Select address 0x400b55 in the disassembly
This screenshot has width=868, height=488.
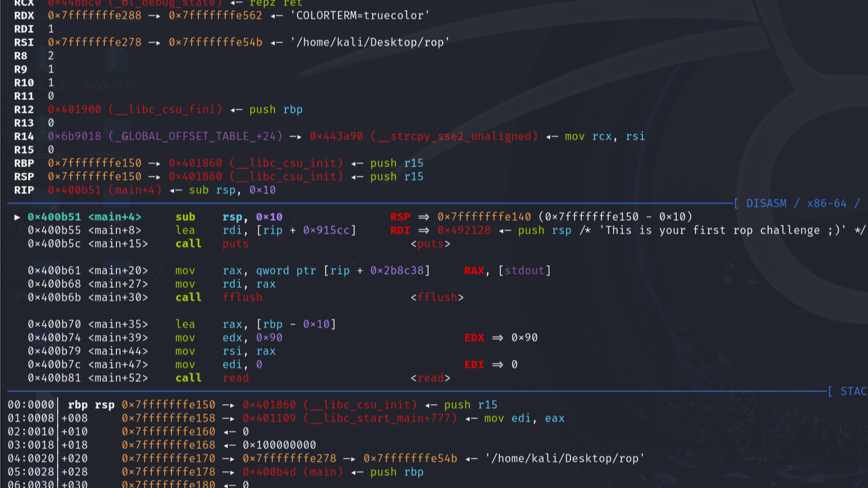point(54,230)
